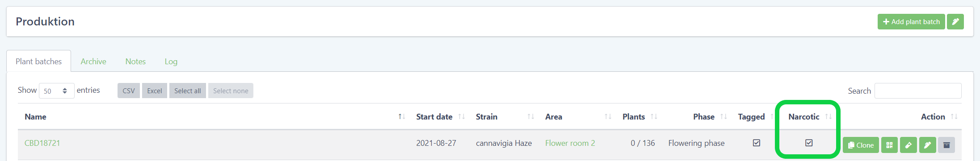Archive the CBD18721 batch with box icon

(946, 145)
